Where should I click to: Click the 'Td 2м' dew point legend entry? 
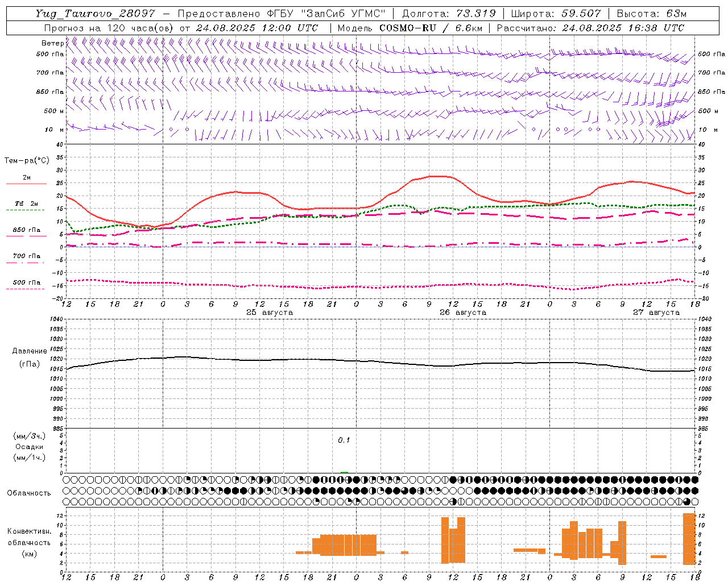click(x=27, y=203)
